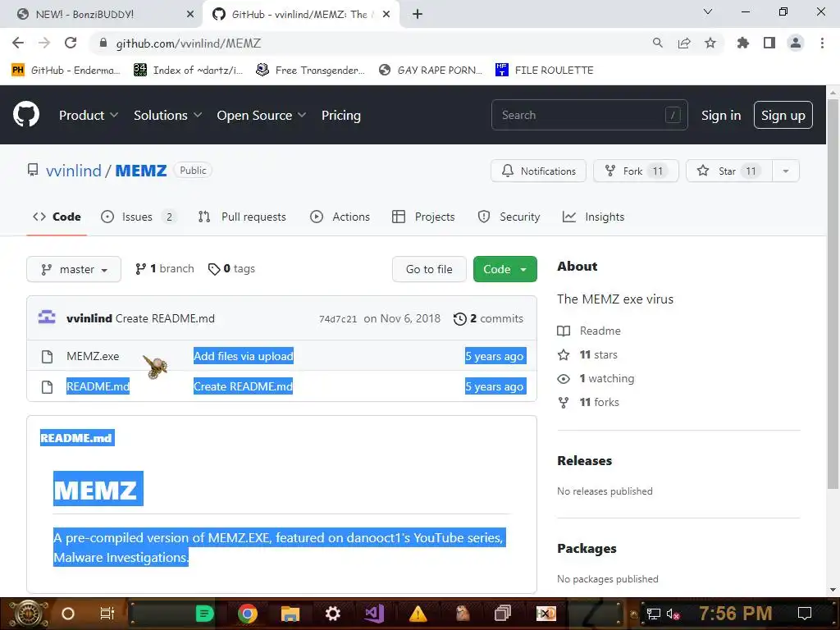
Task: Expand the Solutions menu
Action: [167, 115]
